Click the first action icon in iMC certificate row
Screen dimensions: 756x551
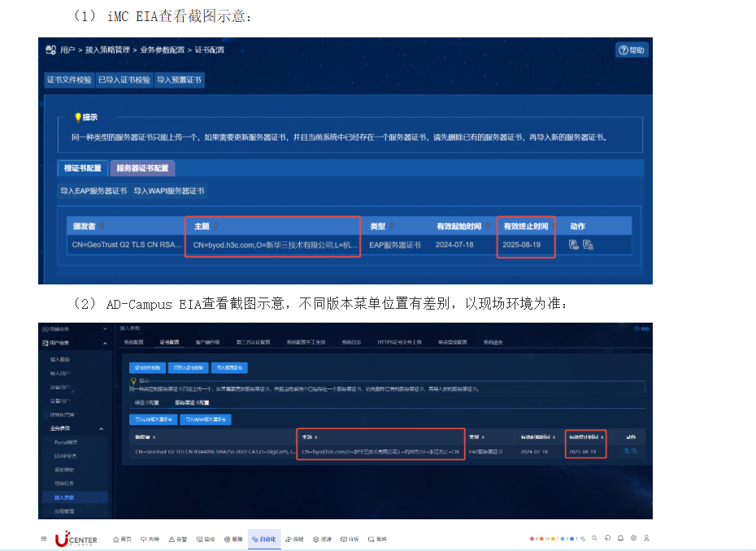tap(574, 245)
